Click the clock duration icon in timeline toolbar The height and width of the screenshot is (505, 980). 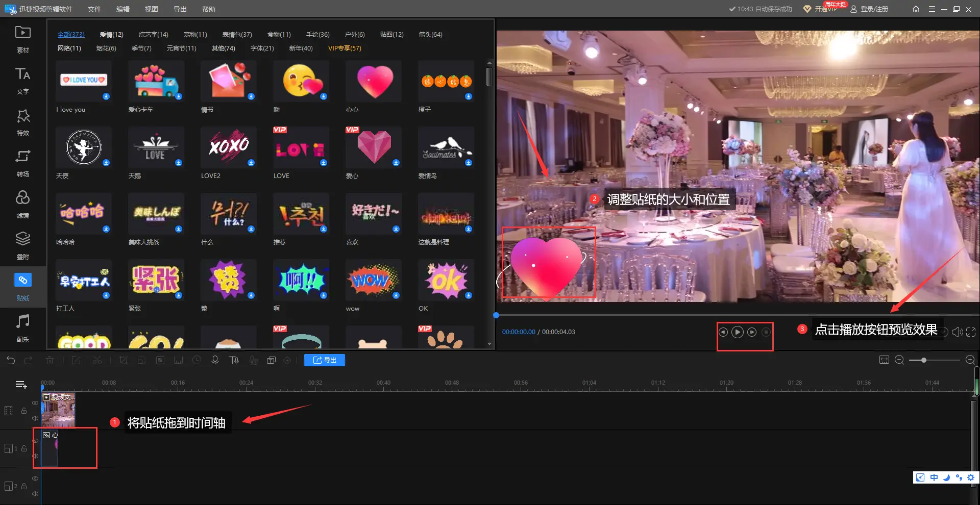click(x=197, y=360)
